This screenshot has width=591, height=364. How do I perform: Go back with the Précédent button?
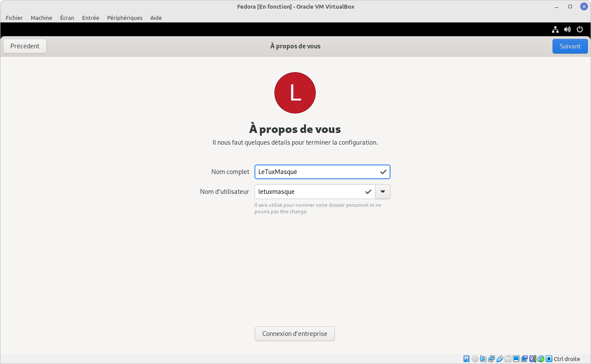click(x=25, y=46)
